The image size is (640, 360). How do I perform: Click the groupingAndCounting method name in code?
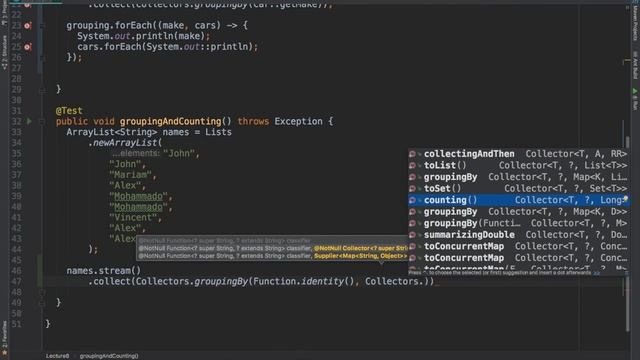click(170, 121)
